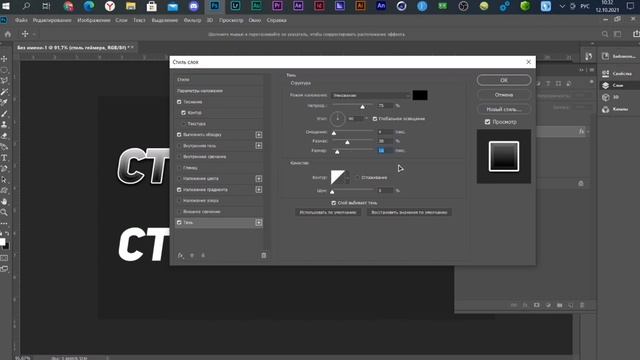640x360 pixels.
Task: Click the Размах slider handle
Action: point(347,142)
